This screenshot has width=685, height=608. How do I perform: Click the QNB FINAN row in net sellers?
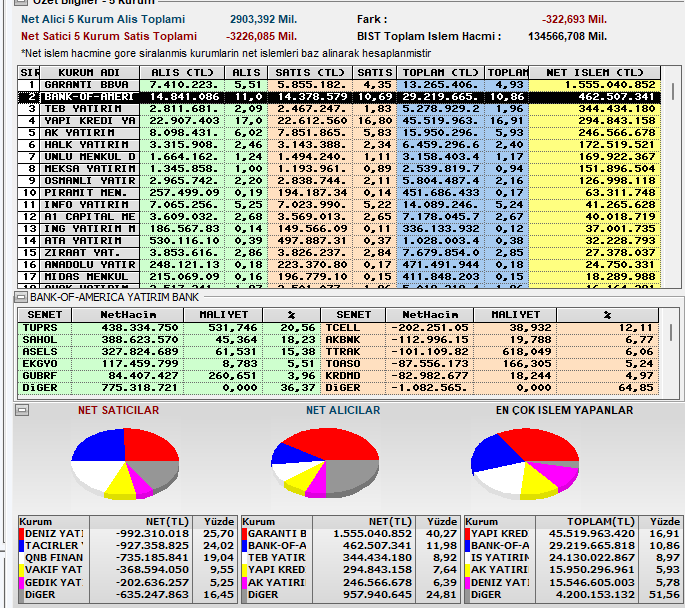[127, 558]
